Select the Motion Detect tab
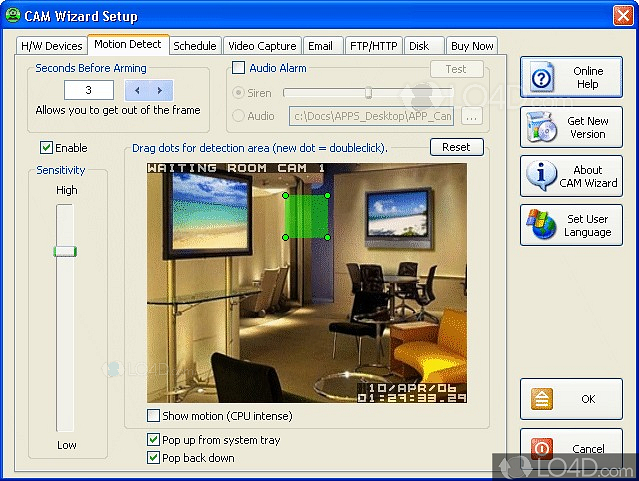Image resolution: width=639 pixels, height=481 pixels. 128,44
